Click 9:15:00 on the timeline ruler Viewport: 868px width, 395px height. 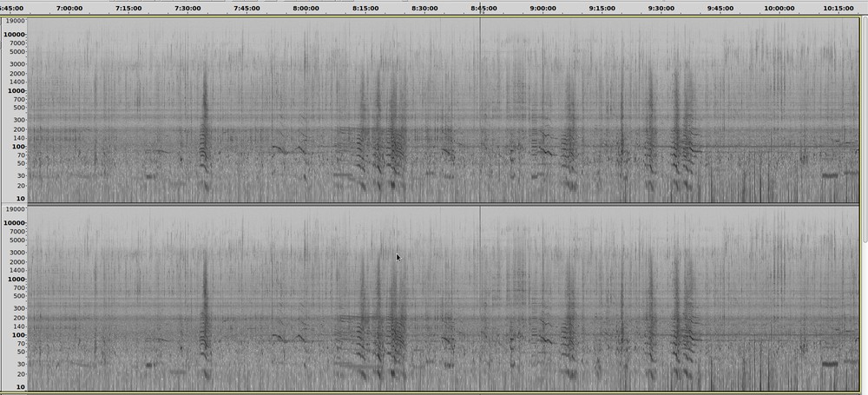[602, 8]
